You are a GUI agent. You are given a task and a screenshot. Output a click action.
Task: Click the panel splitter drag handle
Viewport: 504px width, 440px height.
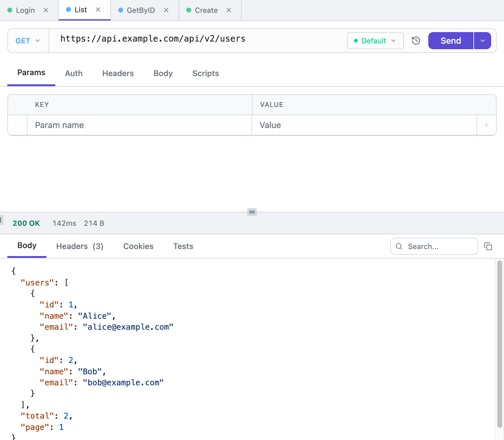[252, 212]
